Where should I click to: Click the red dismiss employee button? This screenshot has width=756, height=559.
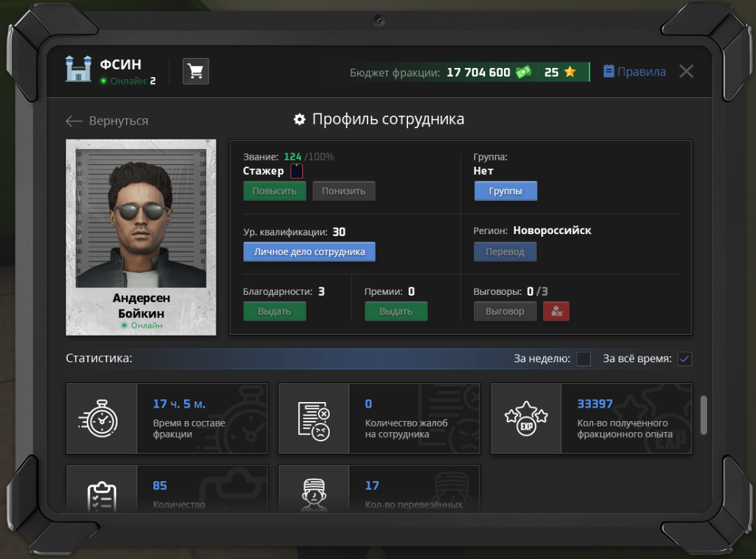[556, 311]
